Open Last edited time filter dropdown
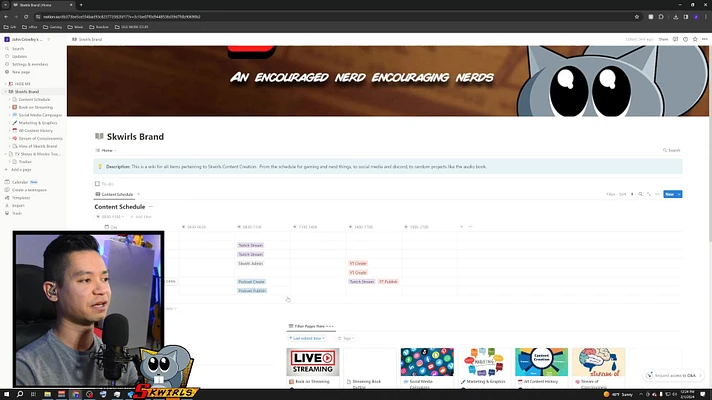 click(x=307, y=338)
